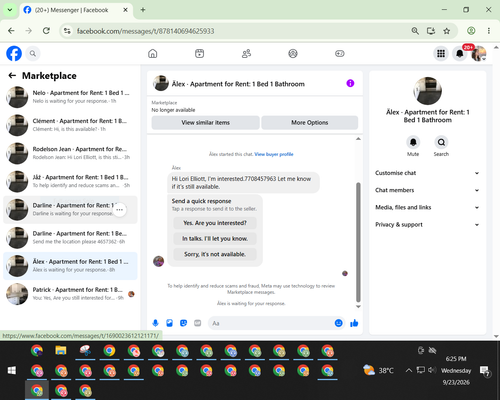Open the Facebook menu grid icon
This screenshot has width=500, height=400.
pyautogui.click(x=441, y=53)
